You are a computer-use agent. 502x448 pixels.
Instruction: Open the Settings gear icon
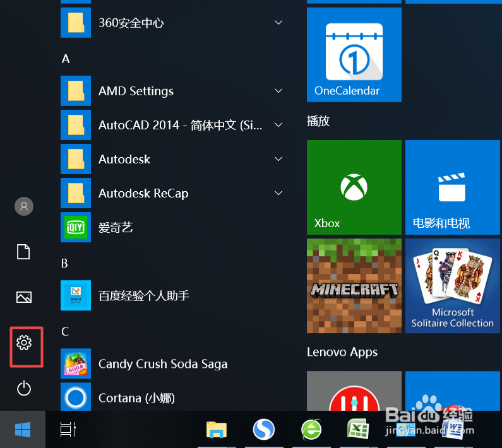(24, 343)
